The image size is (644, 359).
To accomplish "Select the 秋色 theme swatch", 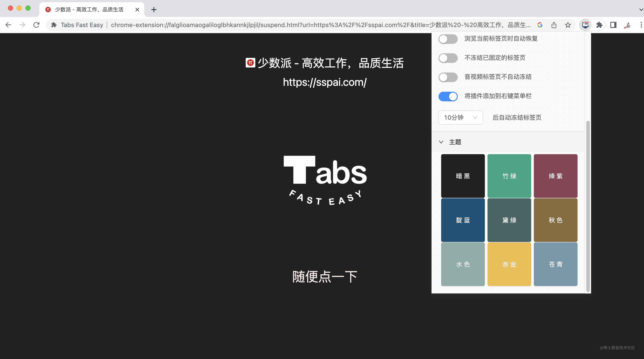I will point(555,220).
